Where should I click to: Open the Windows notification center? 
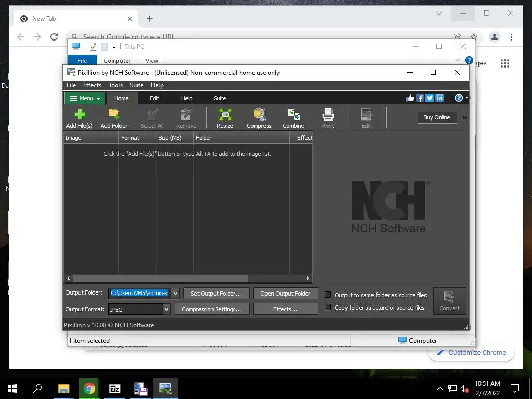[515, 389]
